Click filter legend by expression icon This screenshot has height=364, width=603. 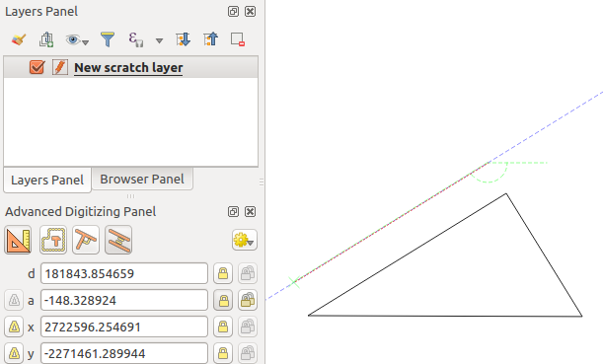[x=136, y=39]
